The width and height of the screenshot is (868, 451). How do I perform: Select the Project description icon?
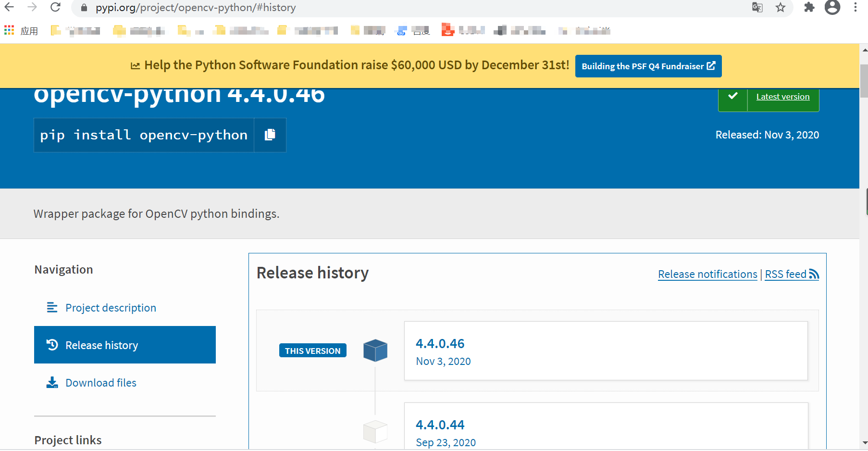[x=51, y=307]
